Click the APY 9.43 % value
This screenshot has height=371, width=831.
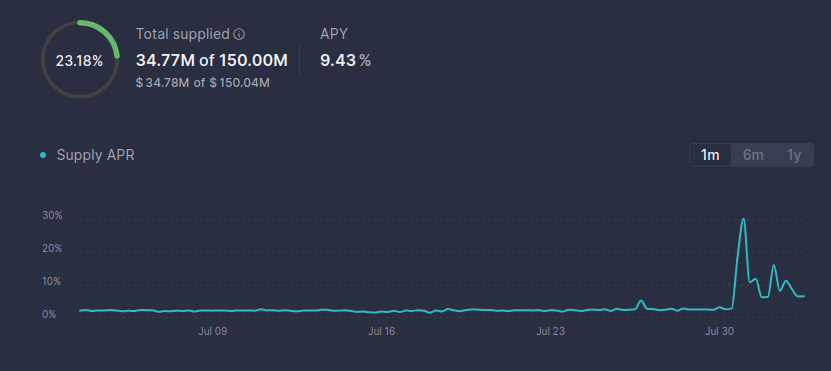click(x=345, y=60)
